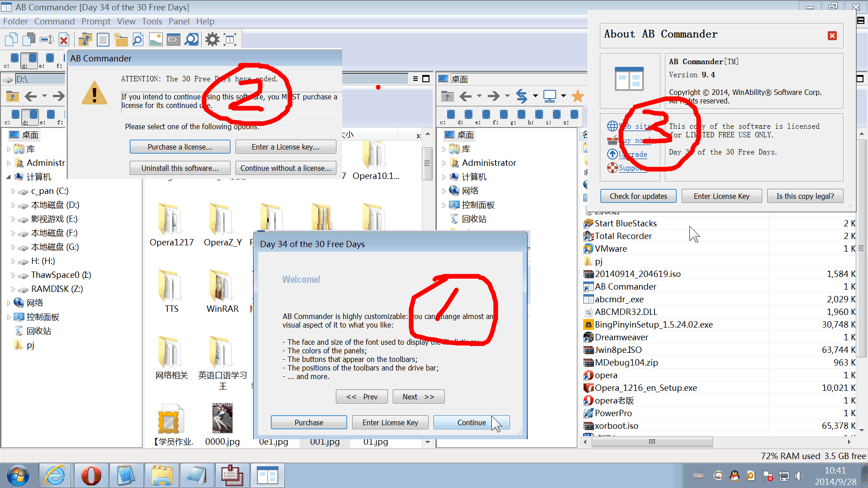Select drive z: in right drive bar
This screenshot has height=488, width=868.
point(574,115)
